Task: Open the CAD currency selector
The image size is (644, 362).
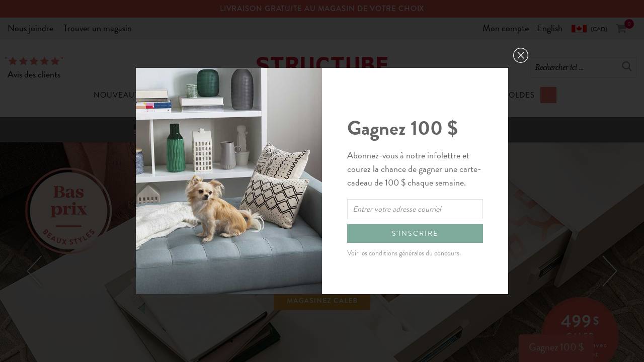Action: (x=599, y=29)
